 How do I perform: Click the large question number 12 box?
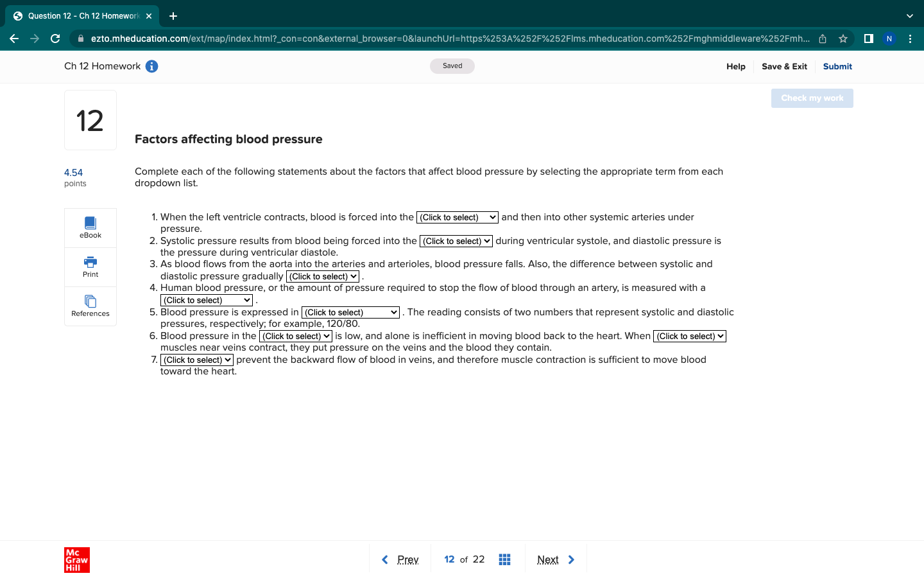click(x=90, y=120)
